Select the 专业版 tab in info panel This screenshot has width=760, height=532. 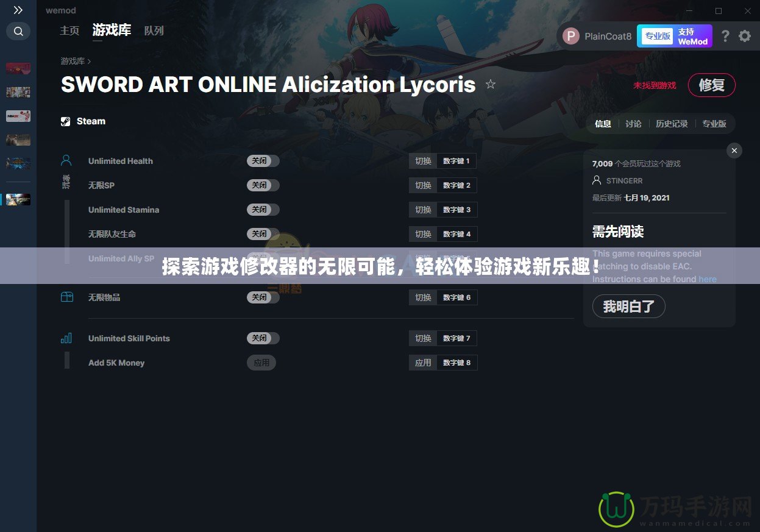point(714,124)
